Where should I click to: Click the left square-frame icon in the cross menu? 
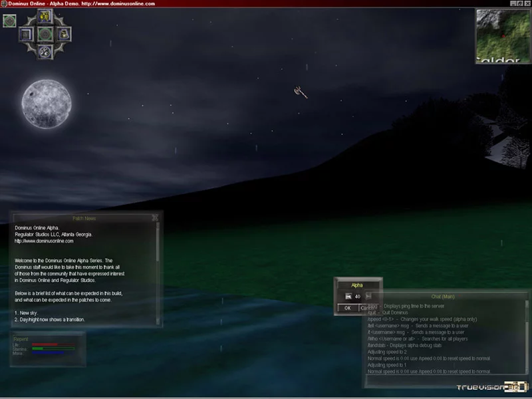coord(27,35)
